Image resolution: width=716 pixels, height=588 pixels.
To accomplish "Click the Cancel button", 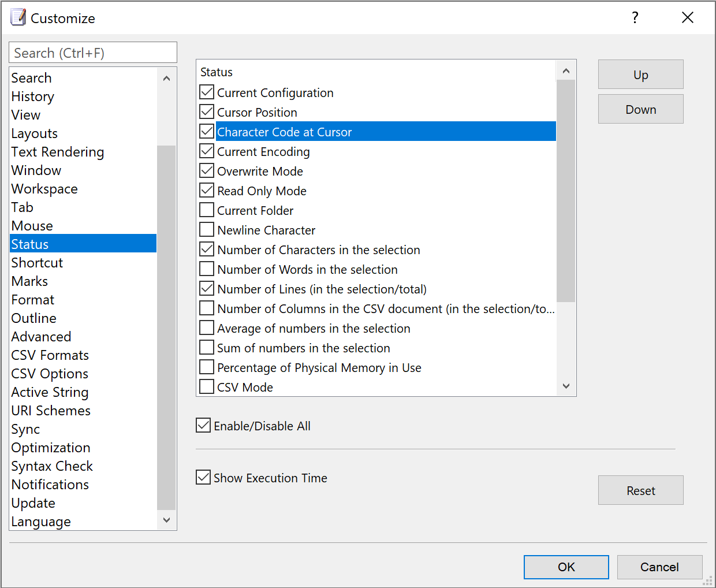I will pyautogui.click(x=660, y=567).
